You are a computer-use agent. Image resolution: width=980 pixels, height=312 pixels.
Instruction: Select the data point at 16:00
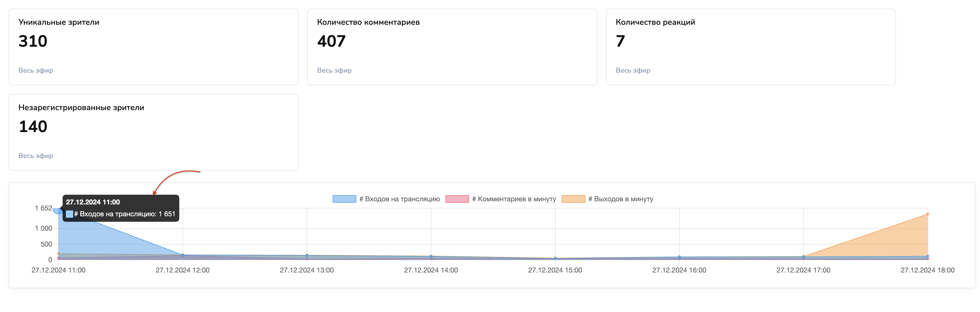[x=679, y=257]
